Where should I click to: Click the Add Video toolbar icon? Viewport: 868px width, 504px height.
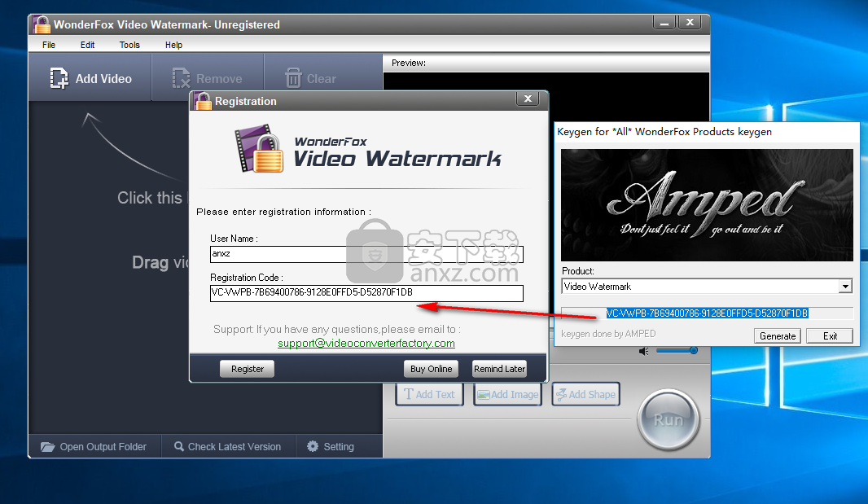point(59,79)
